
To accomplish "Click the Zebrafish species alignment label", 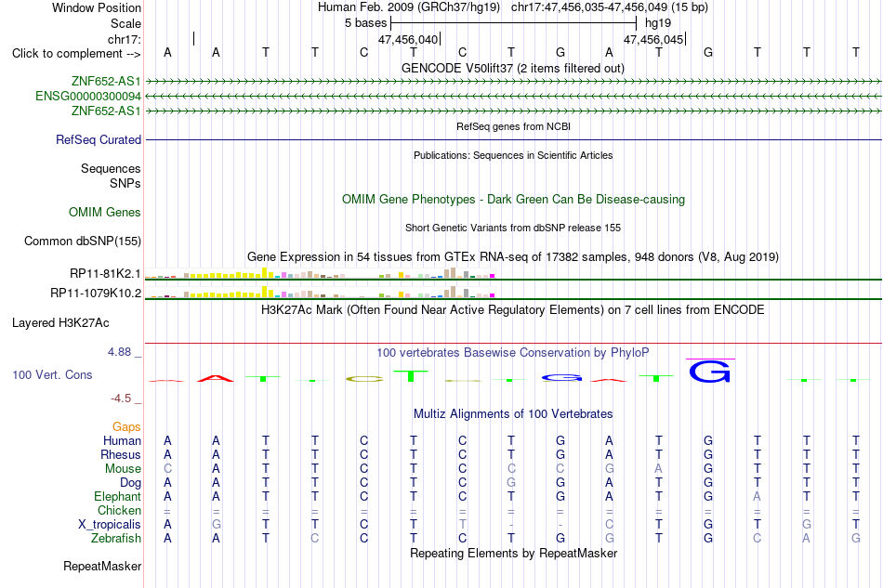I will (116, 539).
